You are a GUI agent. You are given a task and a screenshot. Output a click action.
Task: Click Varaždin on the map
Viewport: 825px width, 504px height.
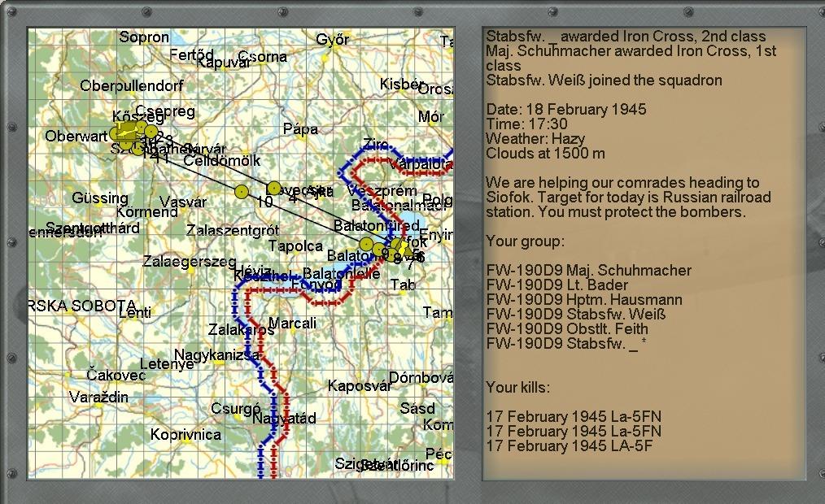pyautogui.click(x=98, y=398)
